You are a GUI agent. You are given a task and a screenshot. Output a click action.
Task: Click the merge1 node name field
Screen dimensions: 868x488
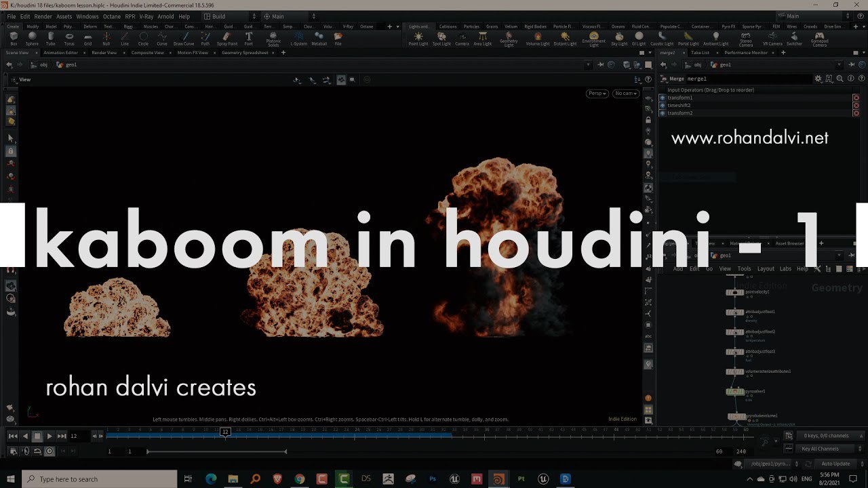tap(749, 79)
